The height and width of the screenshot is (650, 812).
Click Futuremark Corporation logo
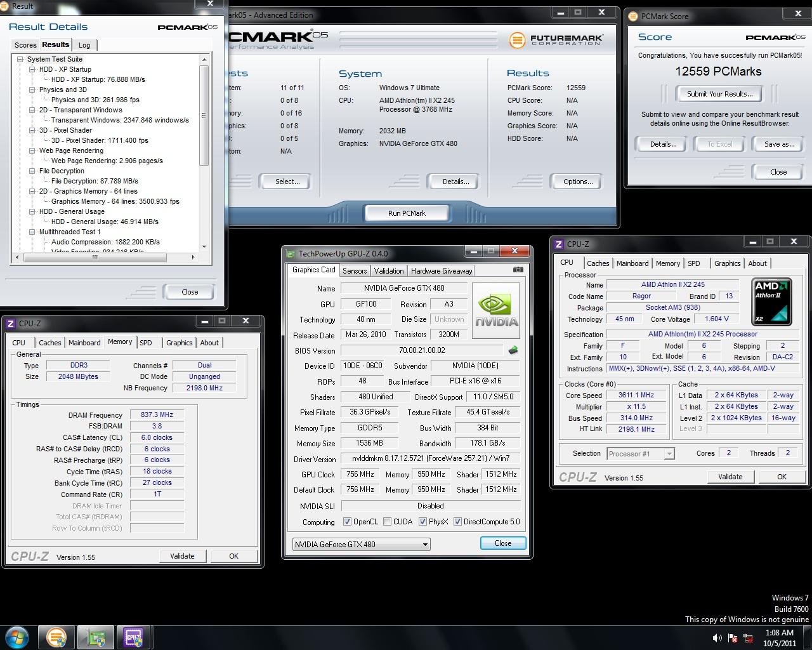pyautogui.click(x=556, y=40)
